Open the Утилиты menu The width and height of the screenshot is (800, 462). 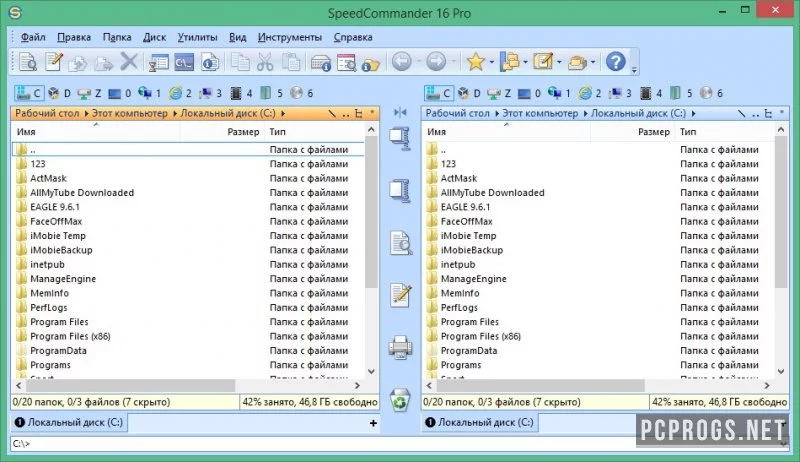coord(197,37)
